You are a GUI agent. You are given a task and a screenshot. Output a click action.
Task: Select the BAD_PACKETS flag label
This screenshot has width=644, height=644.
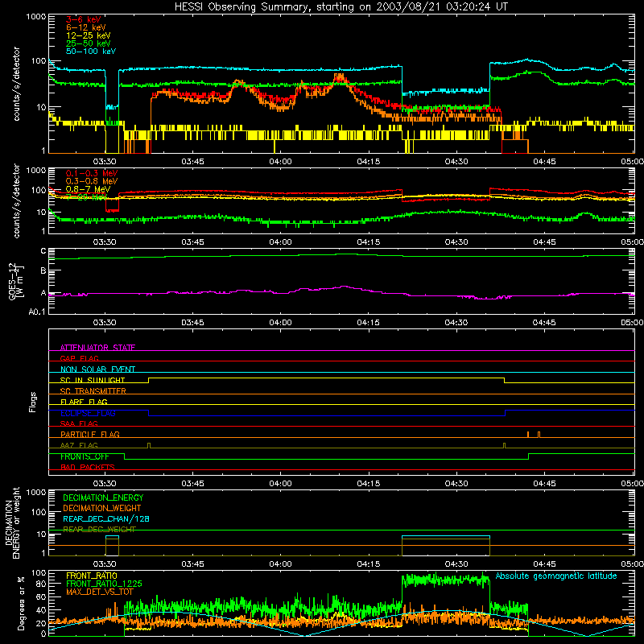point(88,467)
